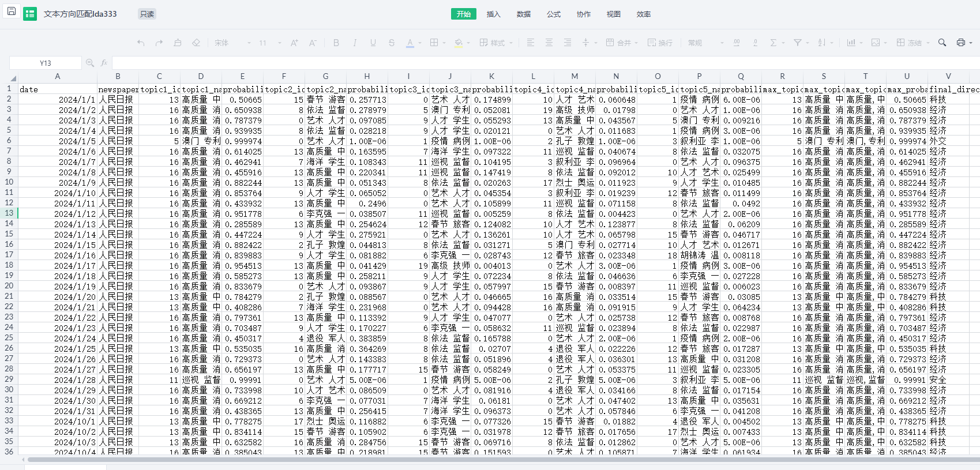Click the font color A icon
This screenshot has height=470, width=980.
coord(410,42)
